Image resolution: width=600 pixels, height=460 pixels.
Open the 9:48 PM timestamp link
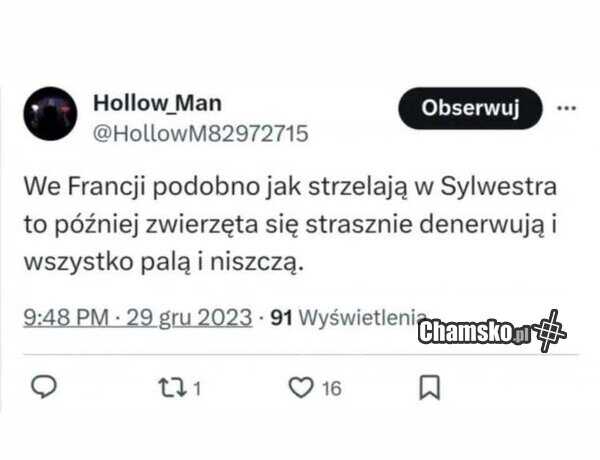pyautogui.click(x=66, y=317)
